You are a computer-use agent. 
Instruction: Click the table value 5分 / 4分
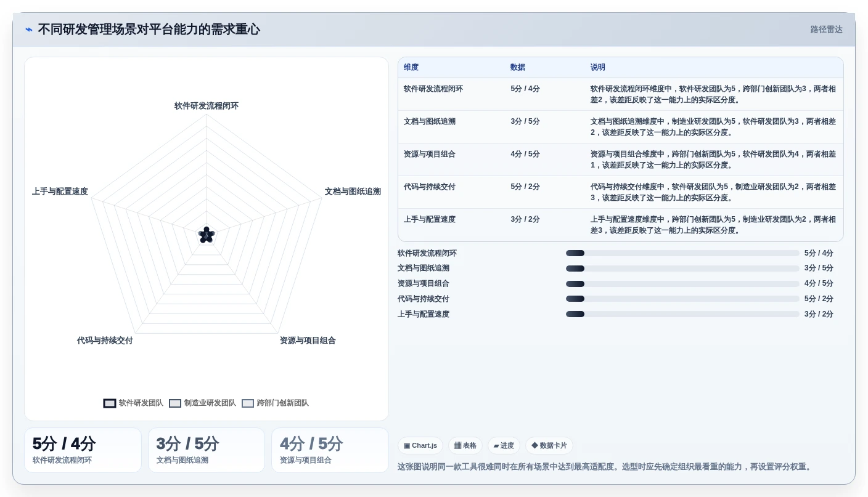(x=525, y=89)
